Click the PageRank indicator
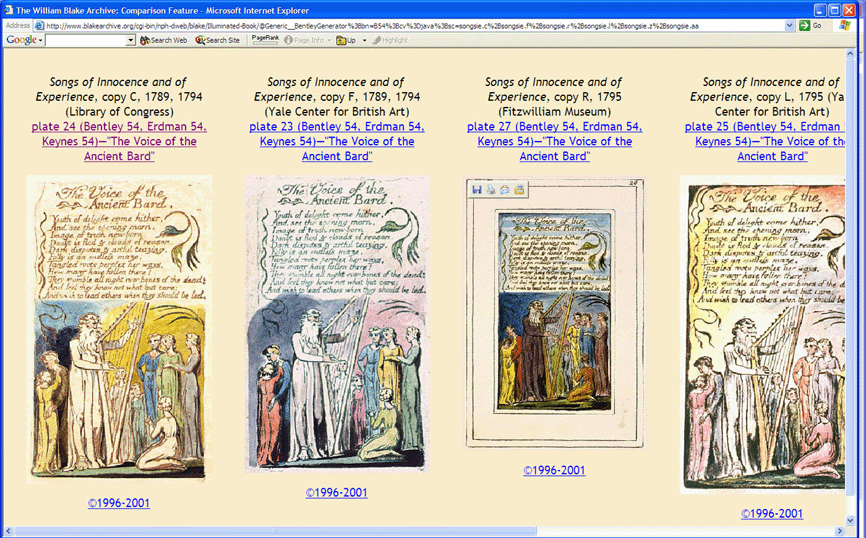Image resolution: width=866 pixels, height=538 pixels. coord(265,39)
